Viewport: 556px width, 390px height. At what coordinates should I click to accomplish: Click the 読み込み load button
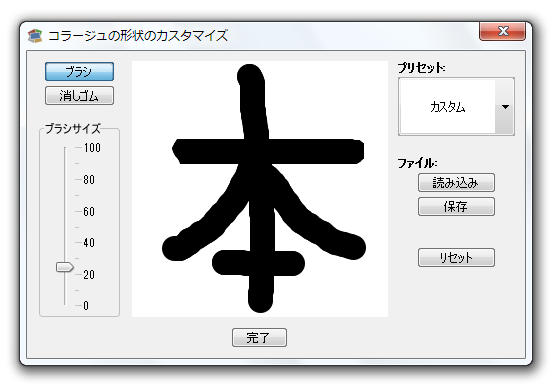456,183
